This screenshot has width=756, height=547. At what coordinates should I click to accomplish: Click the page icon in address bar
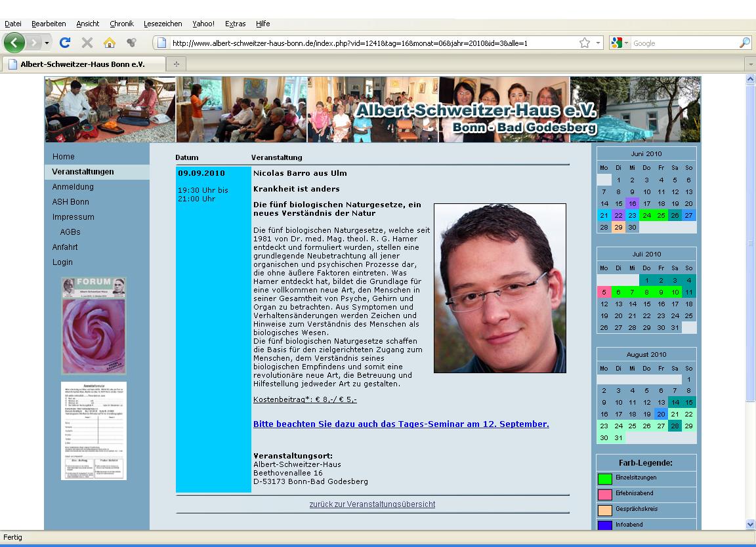coord(161,43)
